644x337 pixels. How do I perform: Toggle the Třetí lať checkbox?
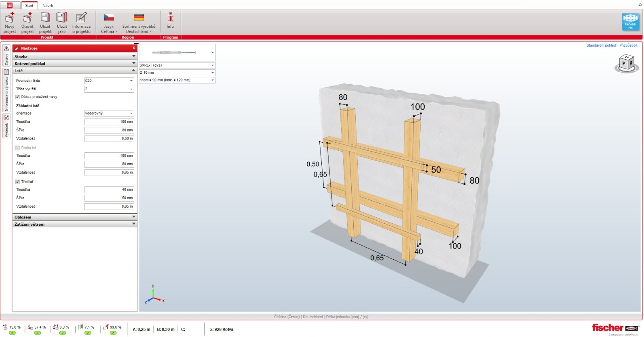tap(17, 182)
